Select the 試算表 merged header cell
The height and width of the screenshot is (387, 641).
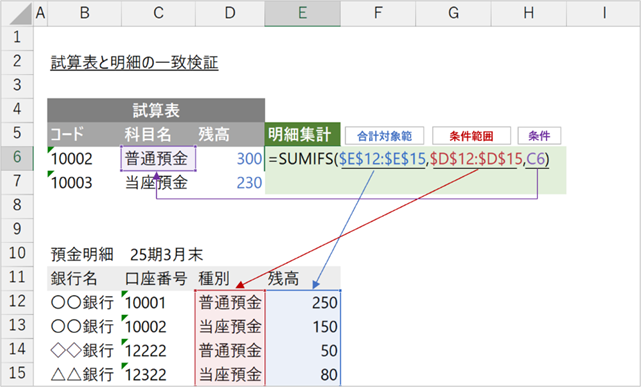(x=156, y=110)
